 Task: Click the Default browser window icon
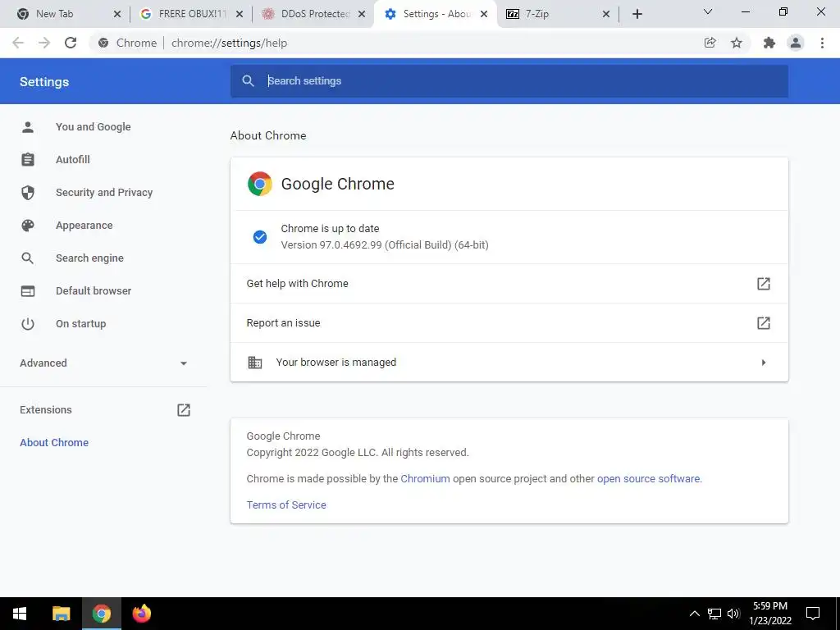(x=28, y=291)
